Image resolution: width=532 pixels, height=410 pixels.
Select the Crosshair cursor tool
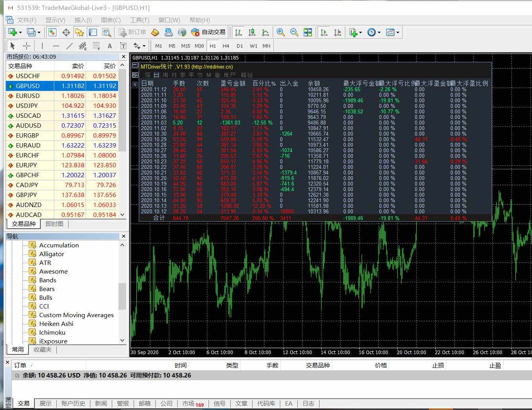(x=26, y=46)
